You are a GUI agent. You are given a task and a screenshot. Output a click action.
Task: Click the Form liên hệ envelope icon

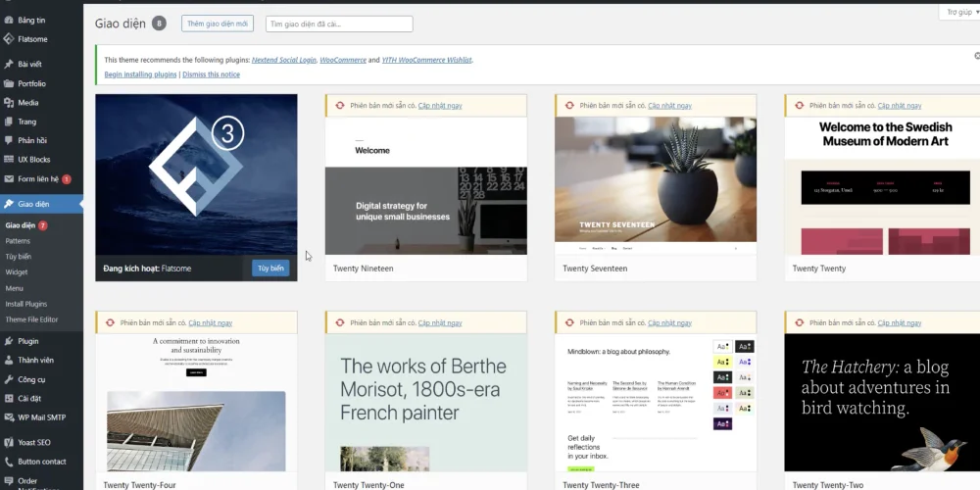click(8, 178)
